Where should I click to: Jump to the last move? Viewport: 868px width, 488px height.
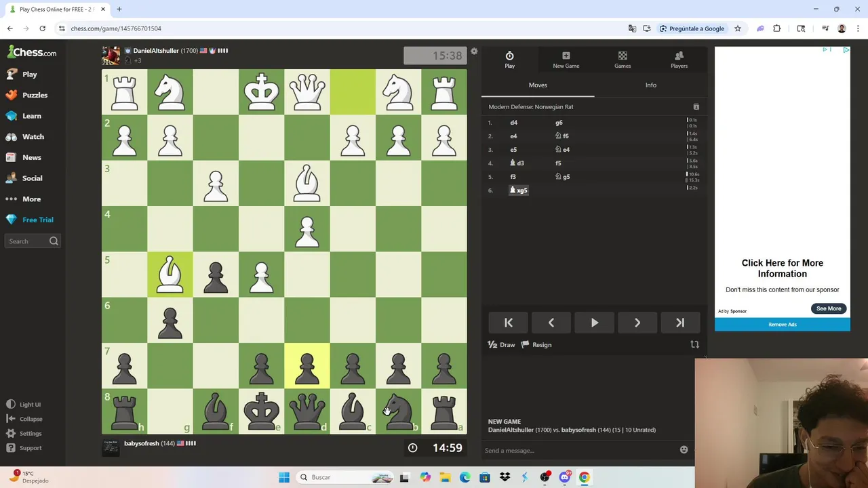(679, 323)
